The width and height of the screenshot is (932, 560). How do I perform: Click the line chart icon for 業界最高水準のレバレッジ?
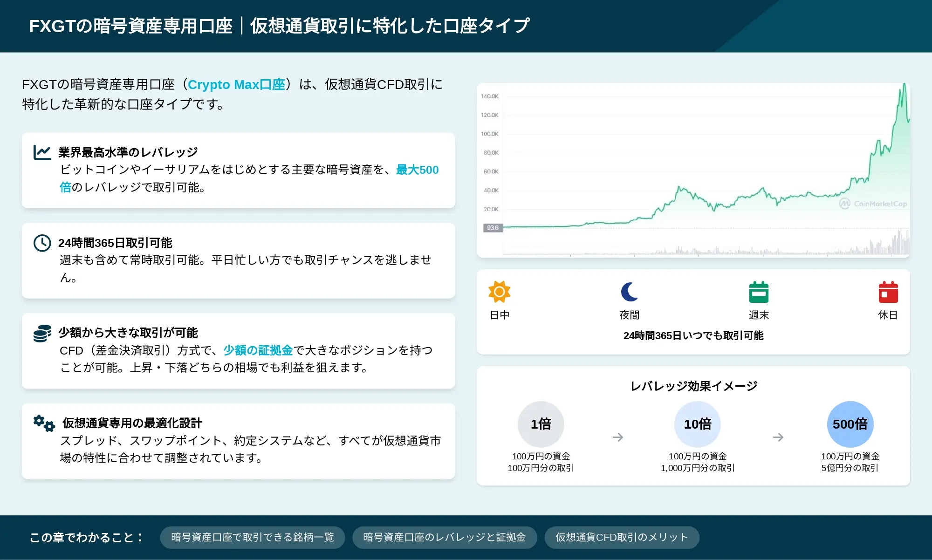(42, 152)
